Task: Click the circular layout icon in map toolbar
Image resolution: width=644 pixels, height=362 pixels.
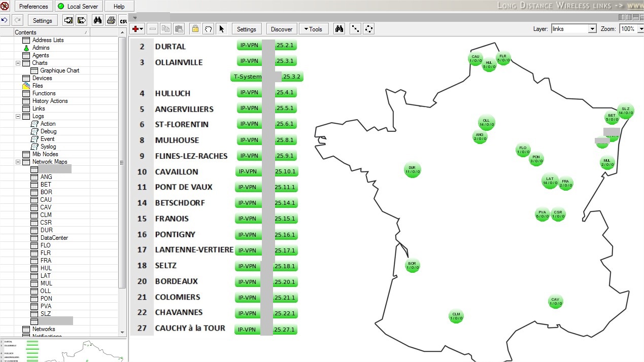Action: [369, 29]
